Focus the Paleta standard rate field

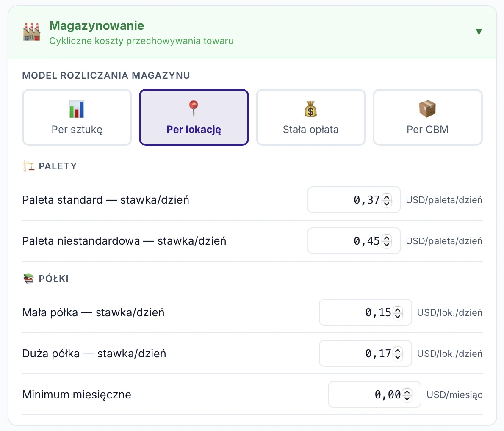[354, 199]
